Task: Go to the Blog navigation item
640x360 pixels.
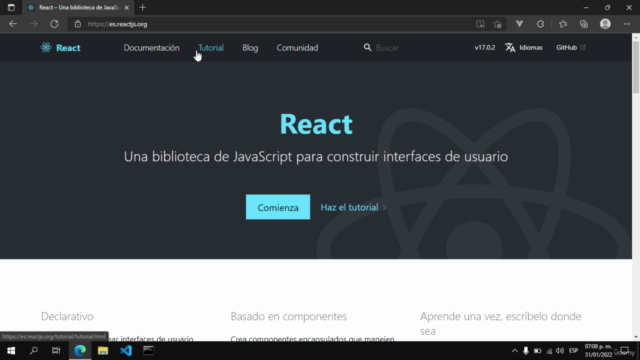Action: tap(250, 47)
